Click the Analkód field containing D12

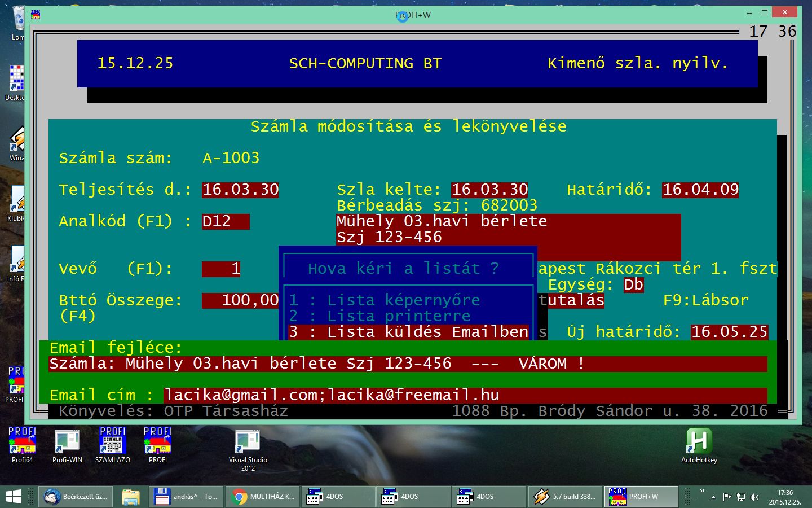pos(226,221)
